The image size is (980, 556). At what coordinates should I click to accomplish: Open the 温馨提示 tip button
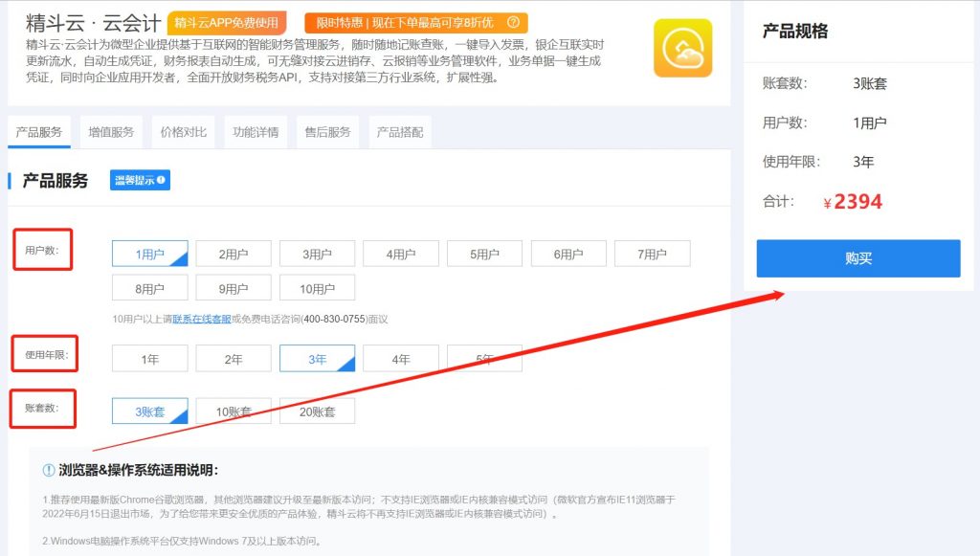click(x=140, y=180)
